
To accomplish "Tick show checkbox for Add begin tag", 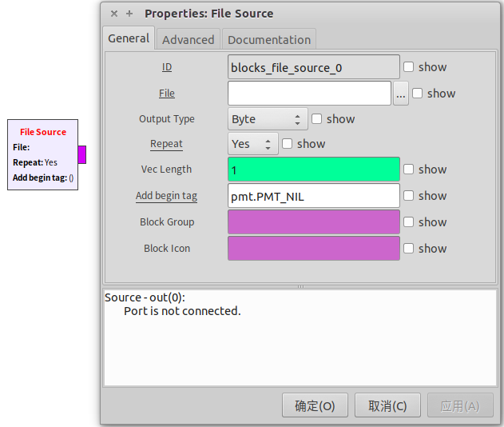I will pyautogui.click(x=409, y=196).
